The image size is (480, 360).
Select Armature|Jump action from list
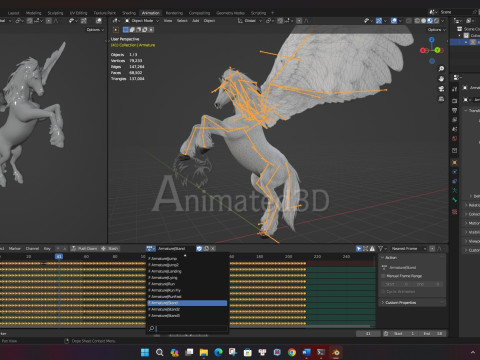187,259
